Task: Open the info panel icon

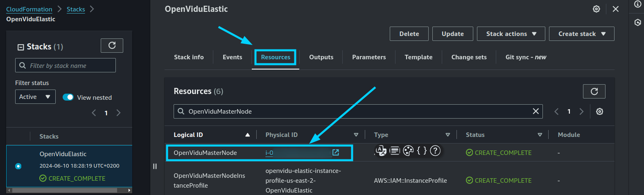Action: pos(637,4)
